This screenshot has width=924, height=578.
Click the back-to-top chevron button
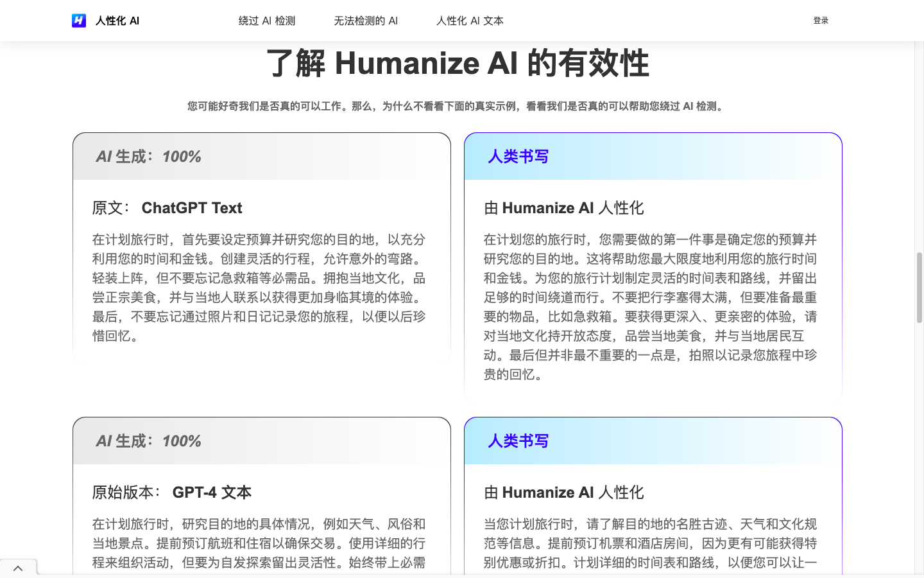pos(18,568)
